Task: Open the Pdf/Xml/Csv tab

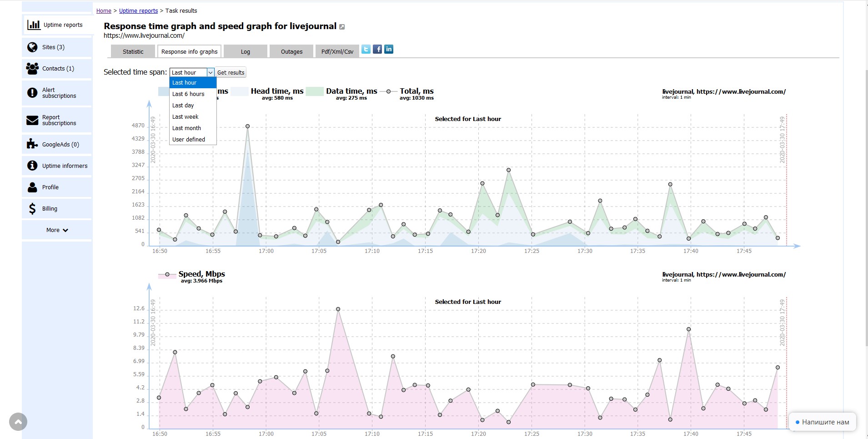Action: (337, 51)
